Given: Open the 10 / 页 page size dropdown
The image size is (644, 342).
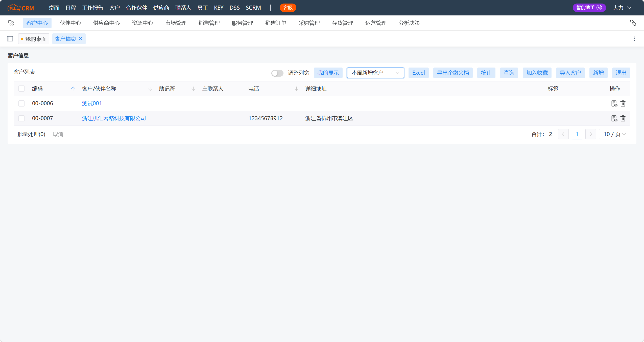Looking at the screenshot, I should 614,134.
